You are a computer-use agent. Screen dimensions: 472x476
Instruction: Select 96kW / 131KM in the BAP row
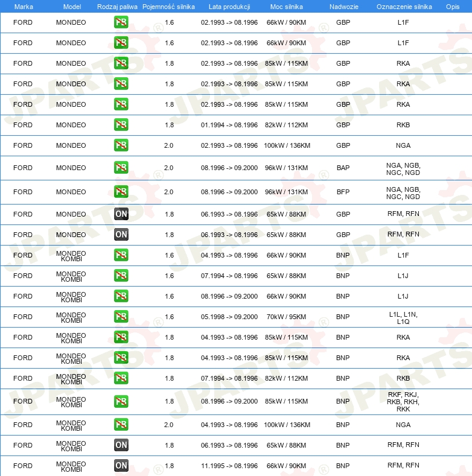pos(286,168)
